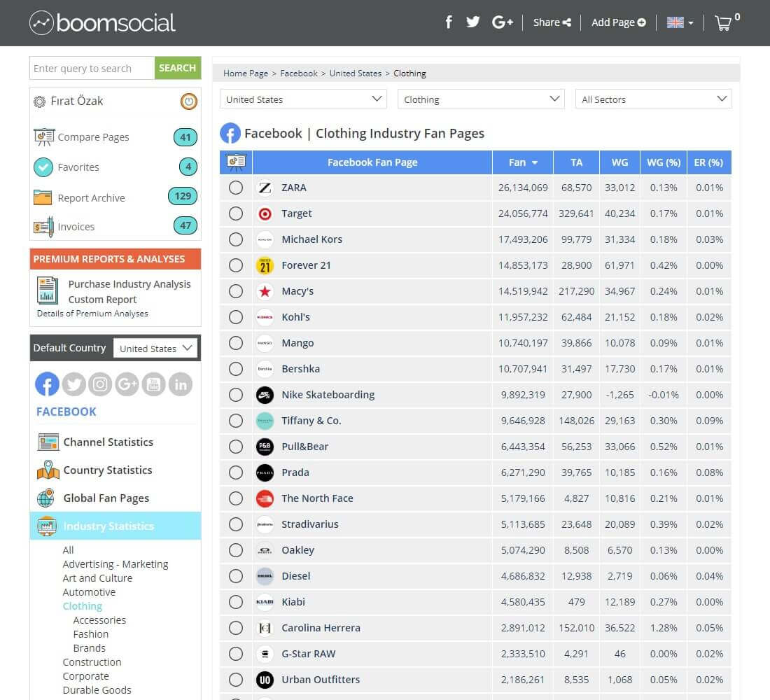This screenshot has width=770, height=700.
Task: Sort by the TA column header
Action: click(x=577, y=162)
